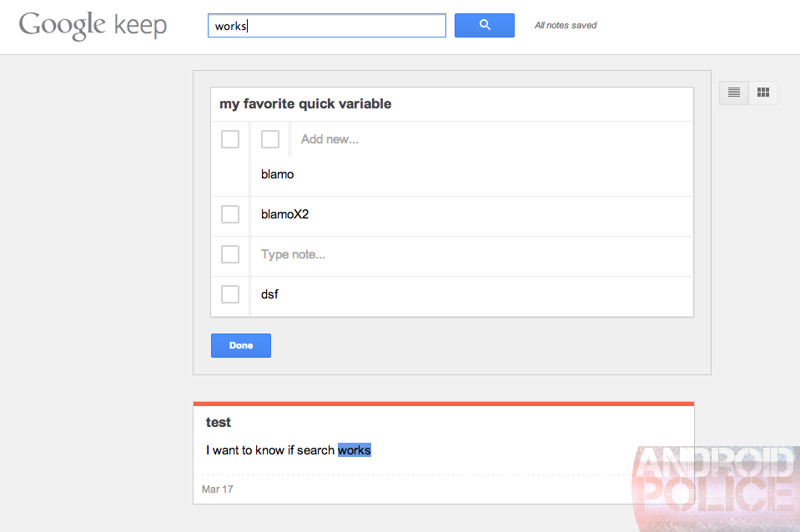Edit the title my favorite quick variable

pos(306,103)
